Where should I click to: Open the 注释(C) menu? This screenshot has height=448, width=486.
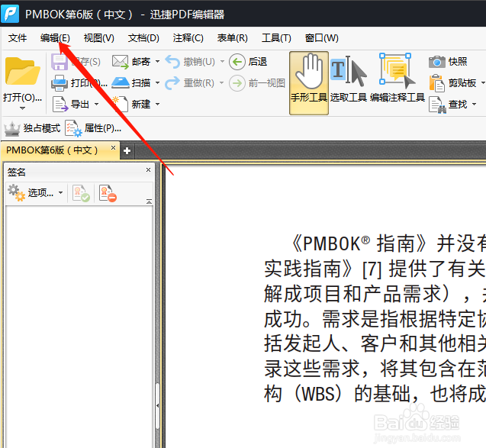pos(188,38)
